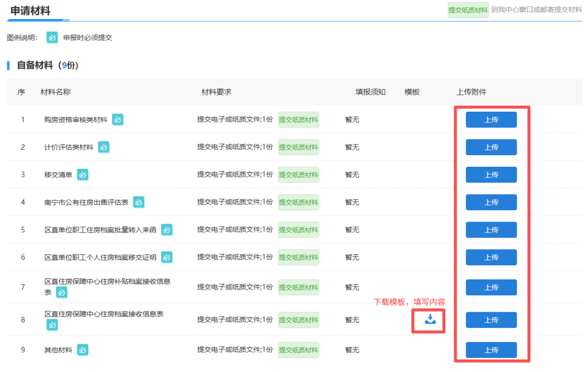Click the legend required icon near 图例说明

click(52, 38)
